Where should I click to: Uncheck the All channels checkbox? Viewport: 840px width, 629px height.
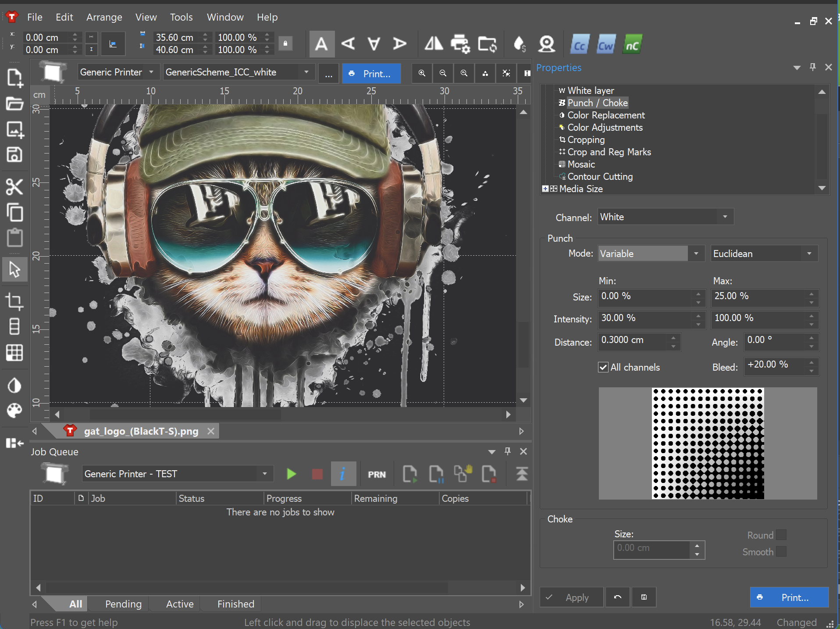pos(603,368)
